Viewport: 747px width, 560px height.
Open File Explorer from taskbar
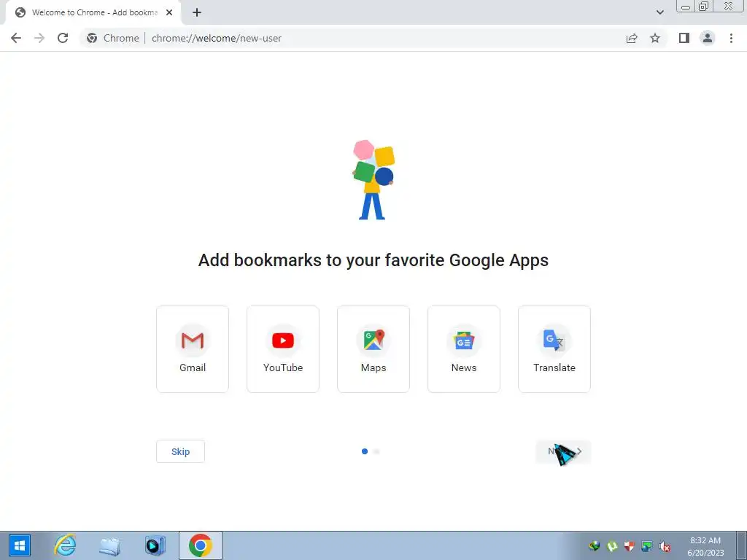[x=109, y=545]
